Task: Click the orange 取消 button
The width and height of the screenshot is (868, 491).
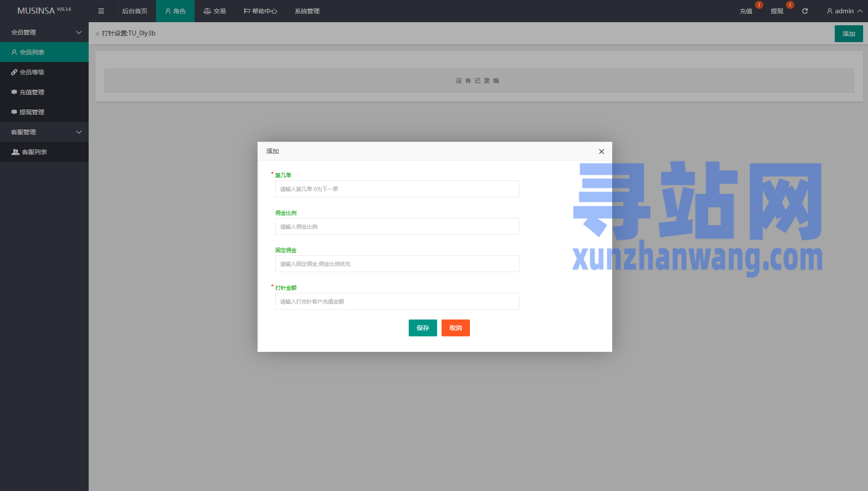Action: pos(455,328)
